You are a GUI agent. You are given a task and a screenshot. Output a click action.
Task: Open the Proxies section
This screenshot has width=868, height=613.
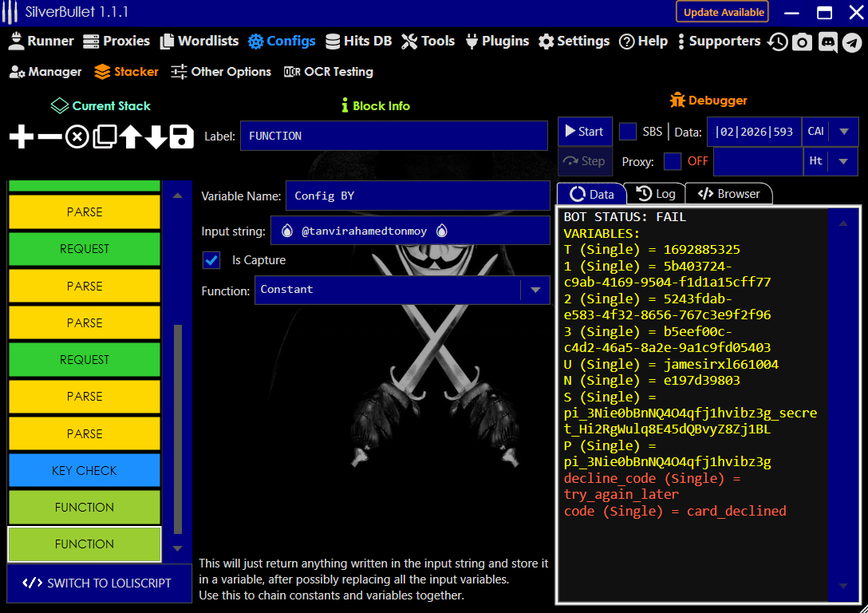116,41
